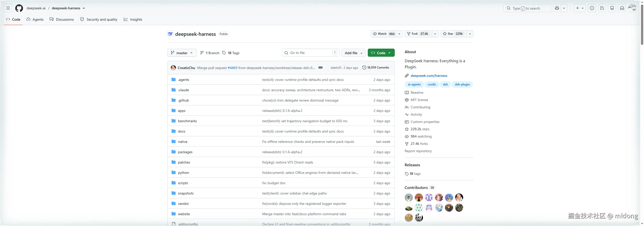644x226 pixels.
Task: Open the Contributing link in About
Action: (420, 107)
